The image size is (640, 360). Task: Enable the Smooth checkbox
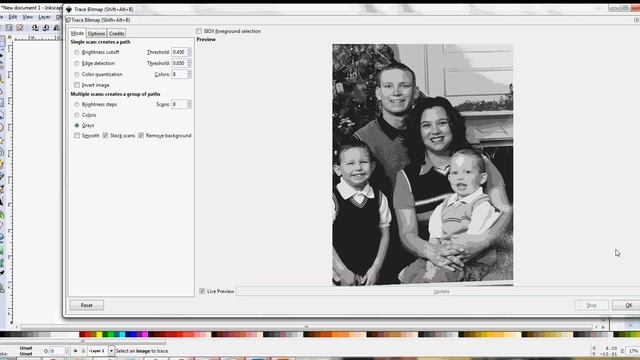pyautogui.click(x=77, y=136)
